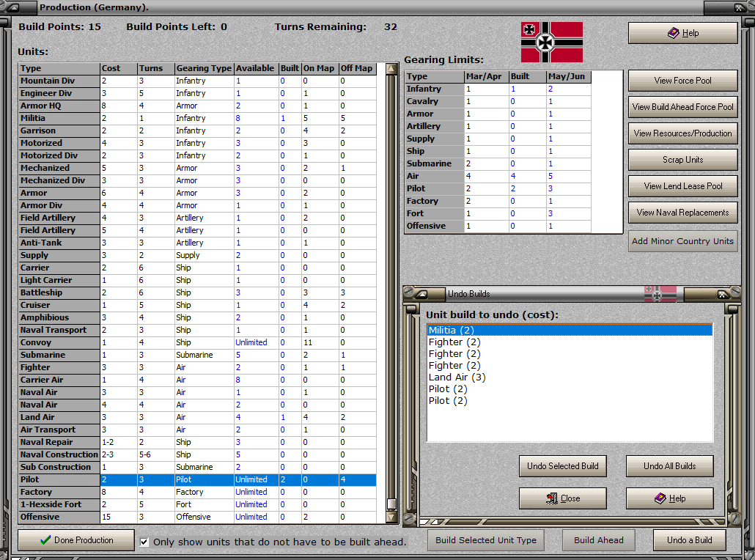The width and height of the screenshot is (755, 560).
Task: Select the Offensive unit row
Action: coord(197,517)
